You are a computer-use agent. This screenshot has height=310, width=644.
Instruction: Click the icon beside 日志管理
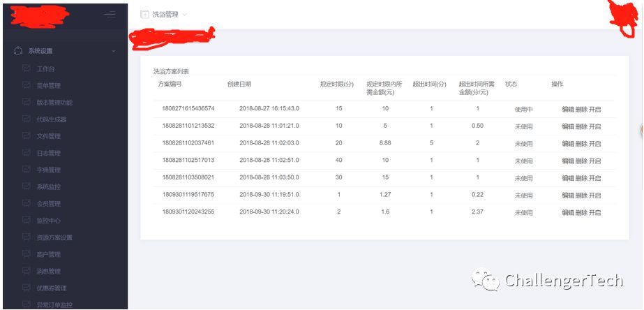point(27,152)
